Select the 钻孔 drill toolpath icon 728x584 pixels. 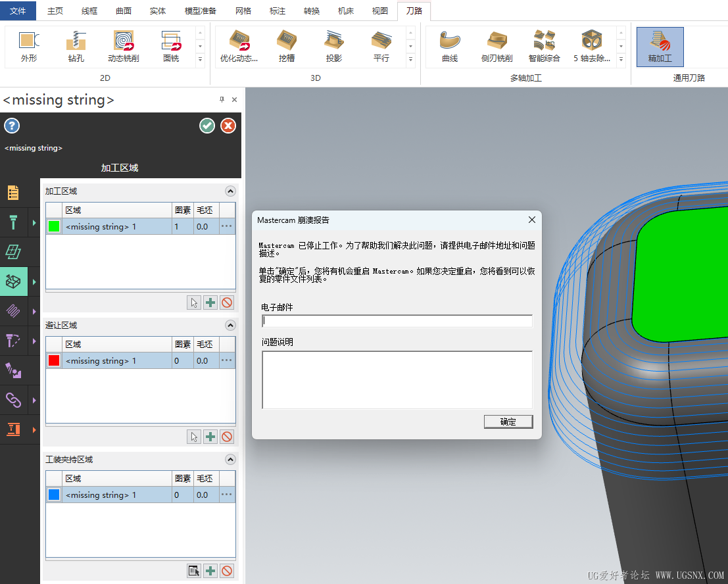(x=76, y=47)
